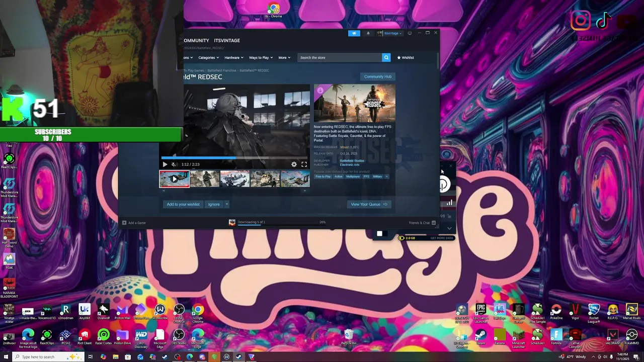Open the Battlefield Studios developer link

[352, 161]
